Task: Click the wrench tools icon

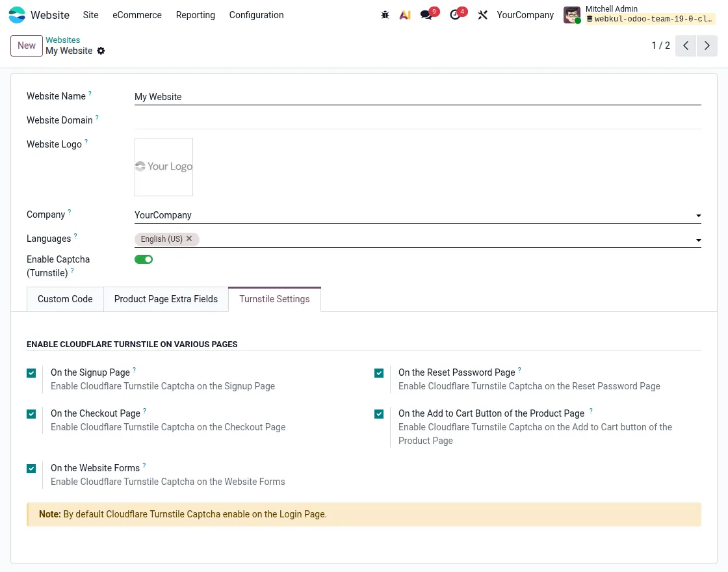Action: (482, 15)
